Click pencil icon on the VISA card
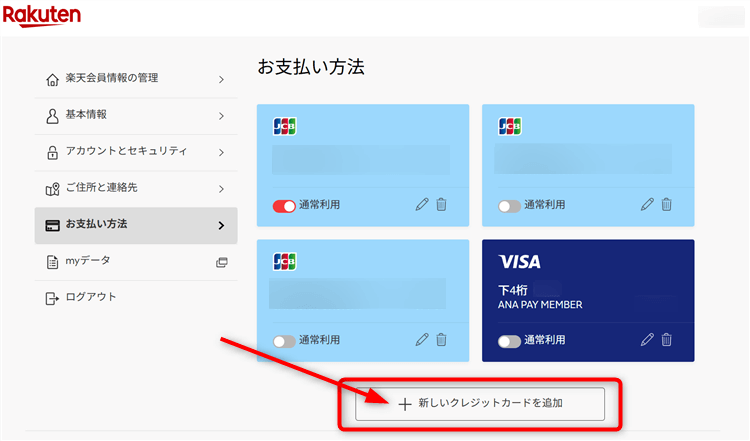This screenshot has height=441, width=750. pyautogui.click(x=647, y=340)
